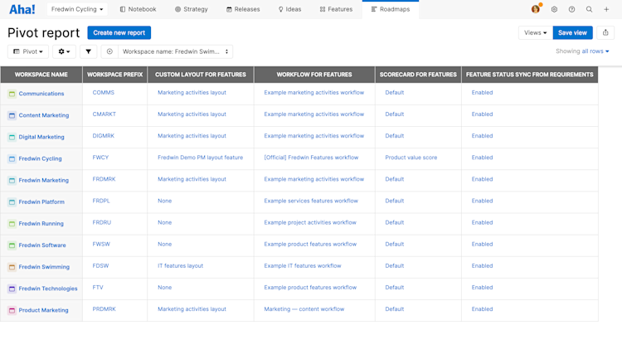Click the Fredwin Marketing workspace icon
622x364 pixels.
click(x=12, y=181)
